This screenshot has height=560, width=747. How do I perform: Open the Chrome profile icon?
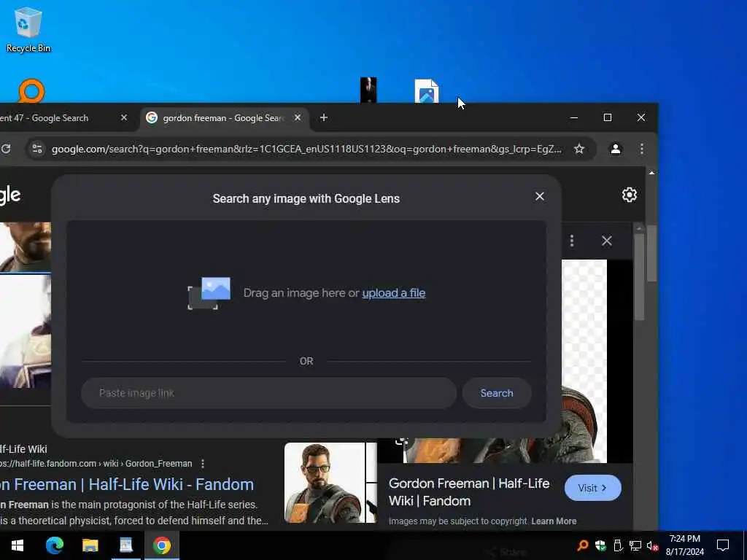point(616,149)
